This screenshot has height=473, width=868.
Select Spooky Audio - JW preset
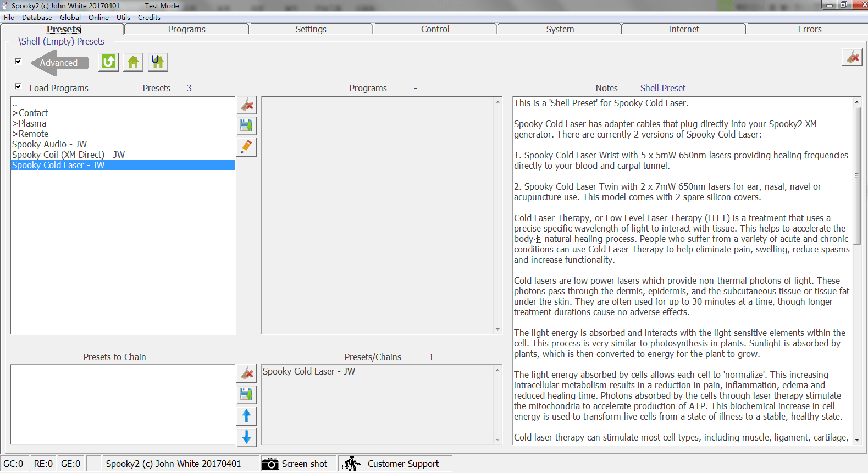(49, 144)
